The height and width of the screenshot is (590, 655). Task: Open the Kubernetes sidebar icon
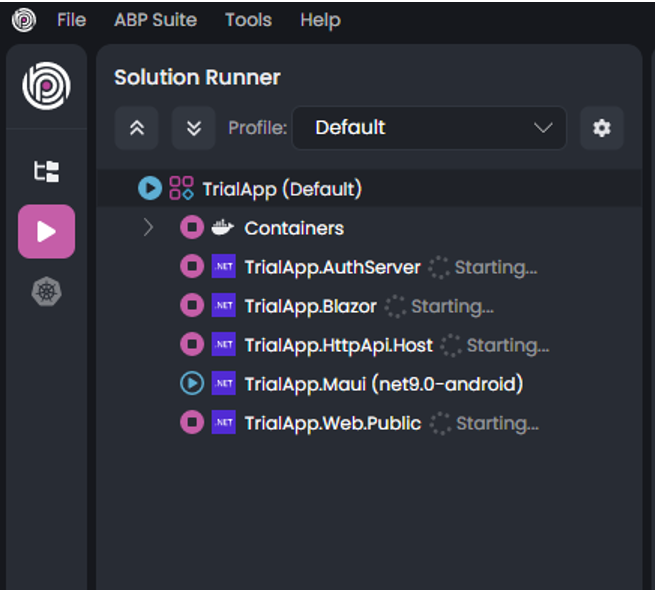(46, 291)
